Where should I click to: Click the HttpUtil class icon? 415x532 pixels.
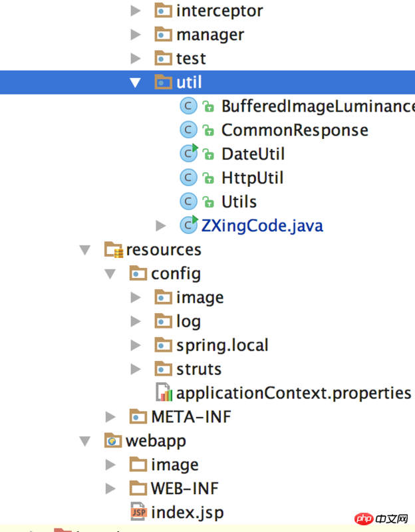tap(189, 178)
